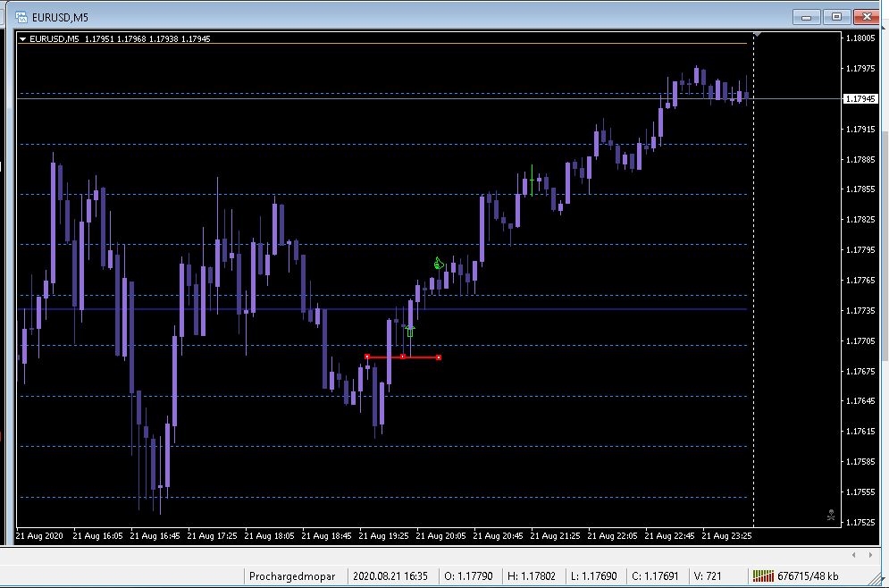Select the green up-arrow buy marker
This screenshot has height=588, width=889.
[x=410, y=331]
